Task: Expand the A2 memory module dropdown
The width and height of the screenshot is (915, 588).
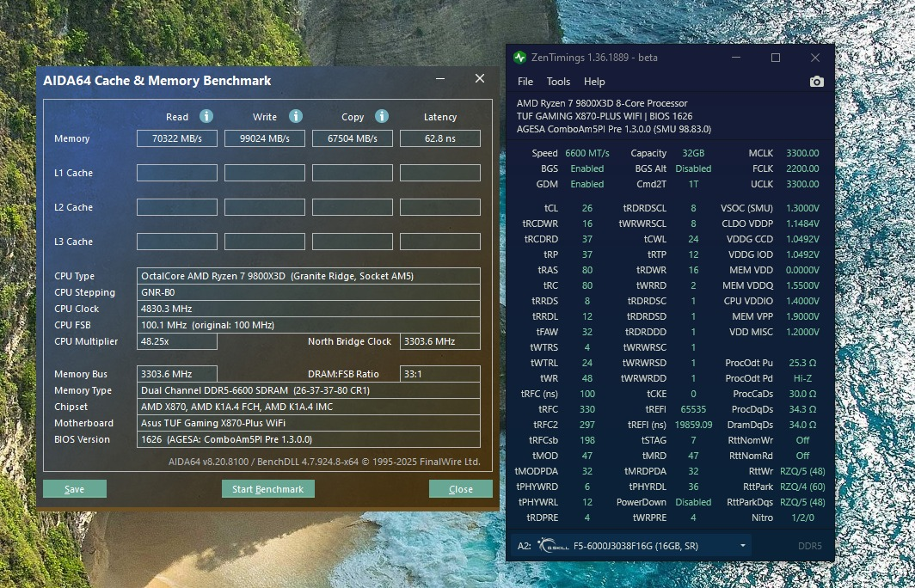Action: pos(742,546)
